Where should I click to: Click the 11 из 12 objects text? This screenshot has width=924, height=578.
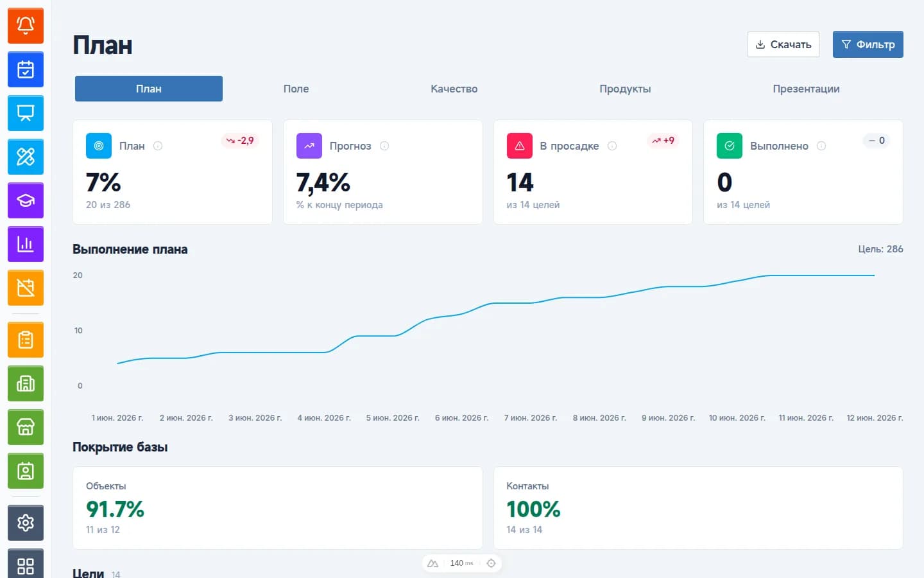(x=103, y=530)
